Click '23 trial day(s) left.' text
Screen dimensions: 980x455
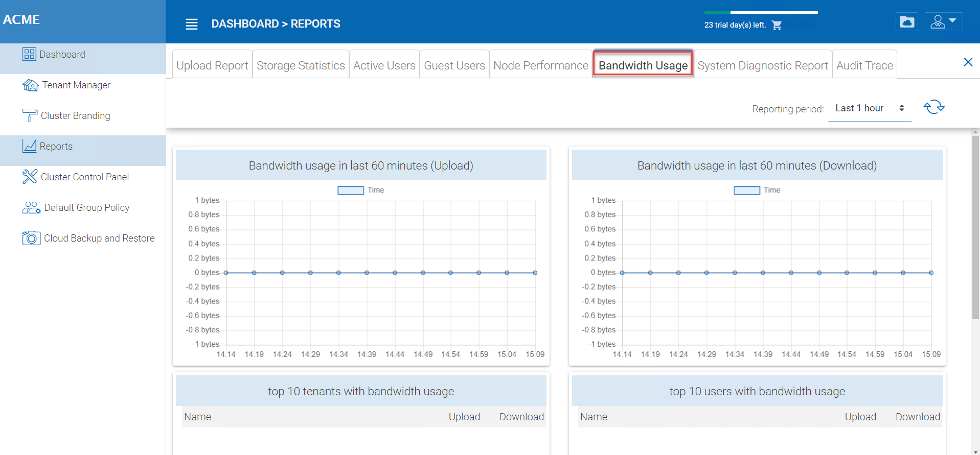point(735,25)
